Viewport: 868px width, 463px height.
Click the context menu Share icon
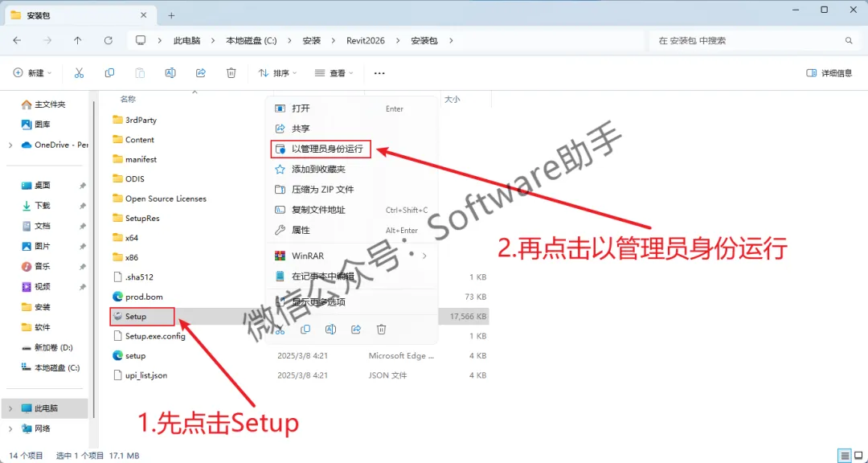pyautogui.click(x=356, y=330)
